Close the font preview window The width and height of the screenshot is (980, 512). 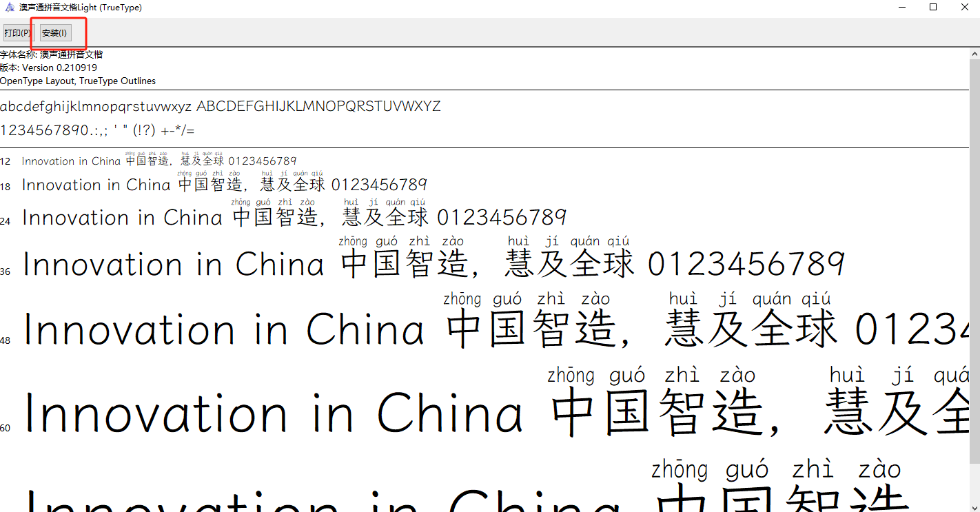(x=964, y=8)
